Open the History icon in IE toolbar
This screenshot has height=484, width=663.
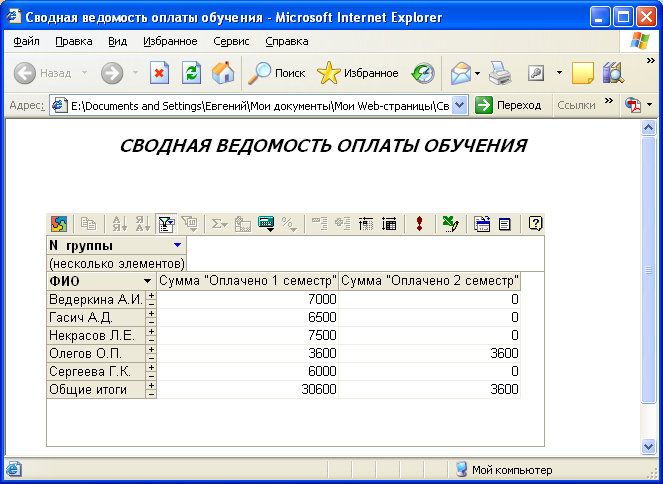[x=423, y=73]
